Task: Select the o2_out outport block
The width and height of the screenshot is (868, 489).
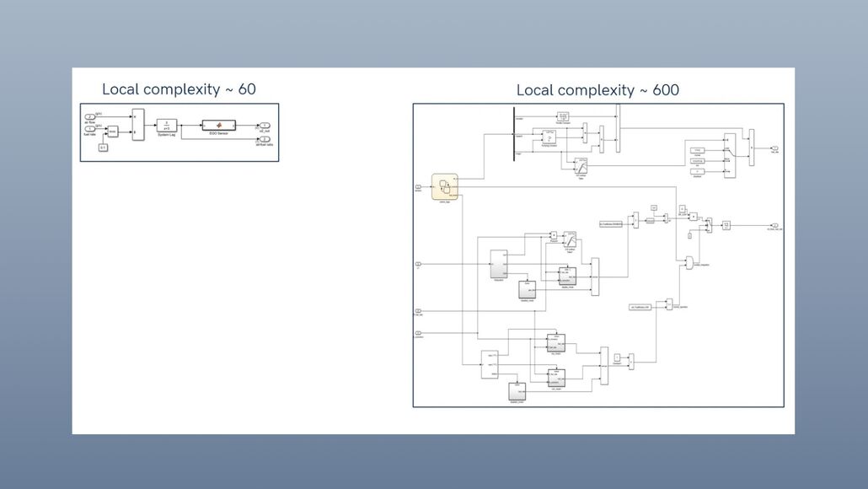Action: (265, 126)
